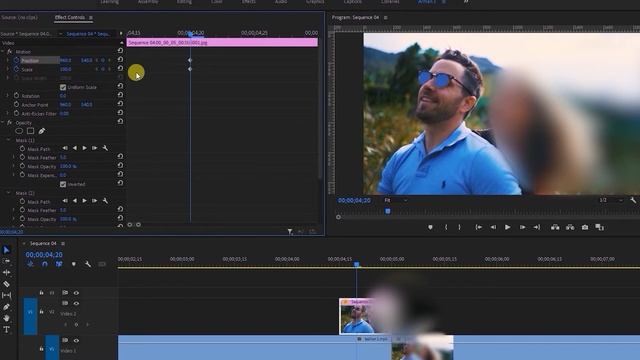
Task: Select the Track Select Forward tool
Action: (7, 261)
